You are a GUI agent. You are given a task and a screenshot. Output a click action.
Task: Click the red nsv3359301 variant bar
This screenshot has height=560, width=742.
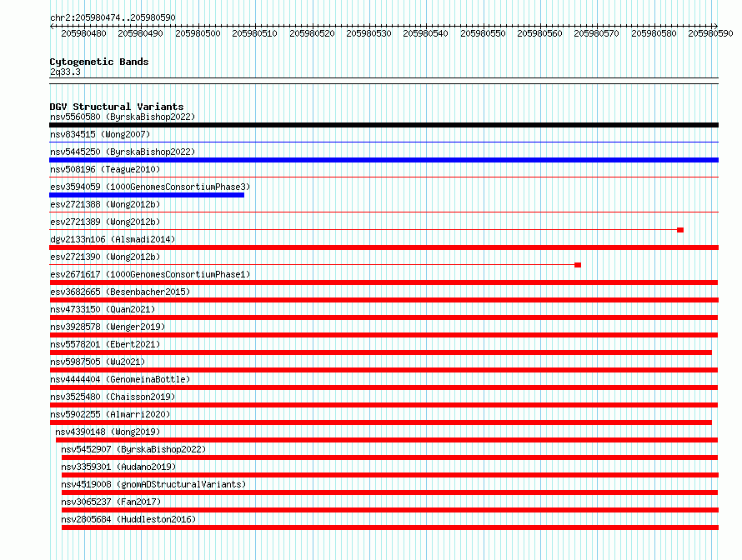(x=390, y=475)
